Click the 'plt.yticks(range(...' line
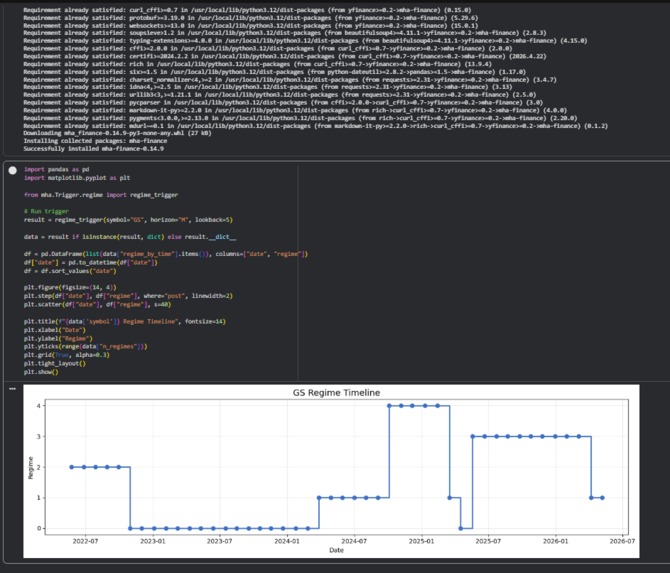The image size is (670, 573). [85, 347]
